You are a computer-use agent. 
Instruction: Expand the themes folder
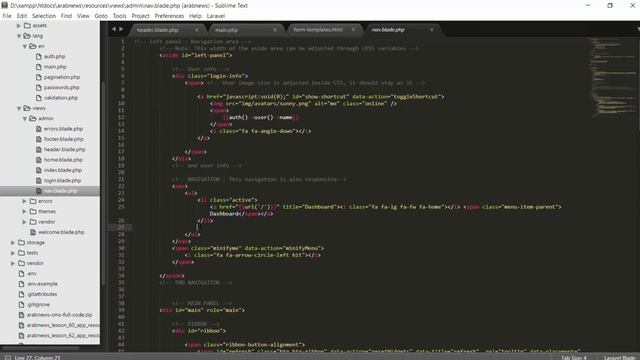(24, 211)
